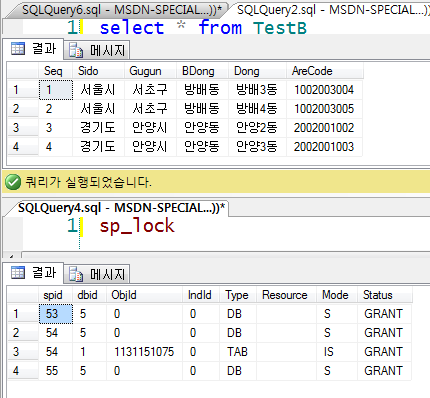Click the sp_lock query text

[137, 226]
